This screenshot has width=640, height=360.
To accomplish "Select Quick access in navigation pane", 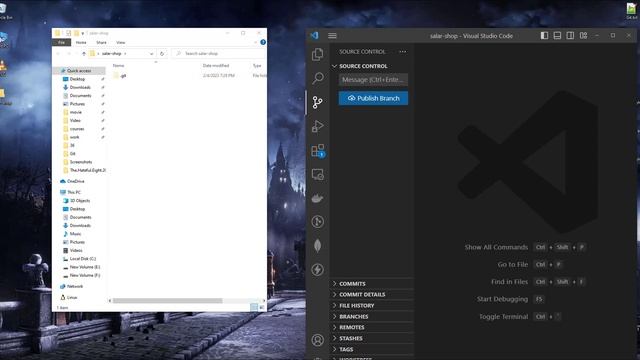I will (79, 71).
